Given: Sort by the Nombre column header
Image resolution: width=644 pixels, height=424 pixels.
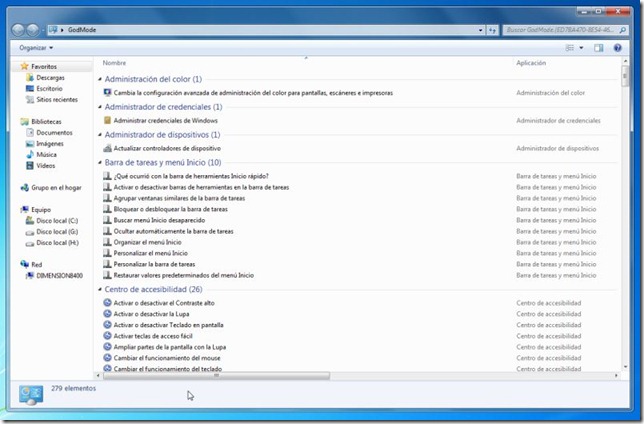Looking at the screenshot, I should (115, 63).
